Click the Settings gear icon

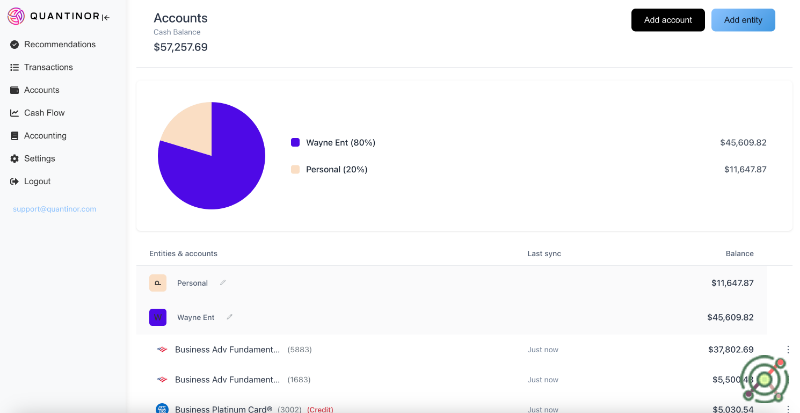point(14,159)
